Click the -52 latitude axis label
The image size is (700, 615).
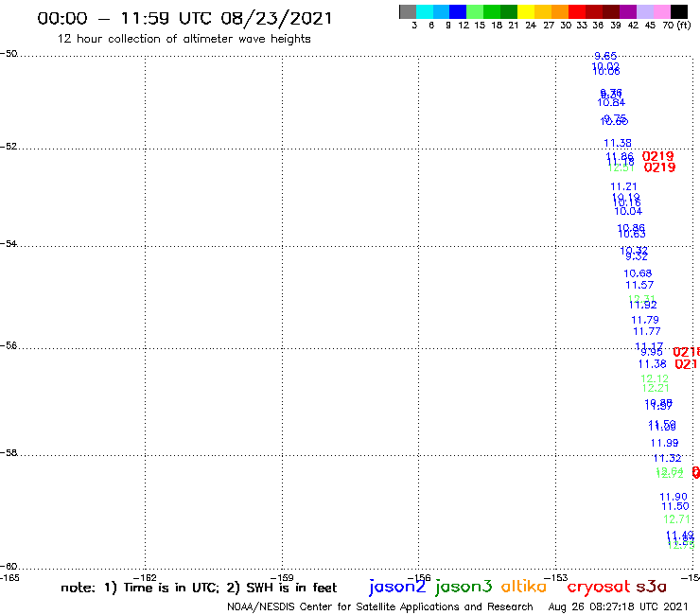pyautogui.click(x=9, y=147)
